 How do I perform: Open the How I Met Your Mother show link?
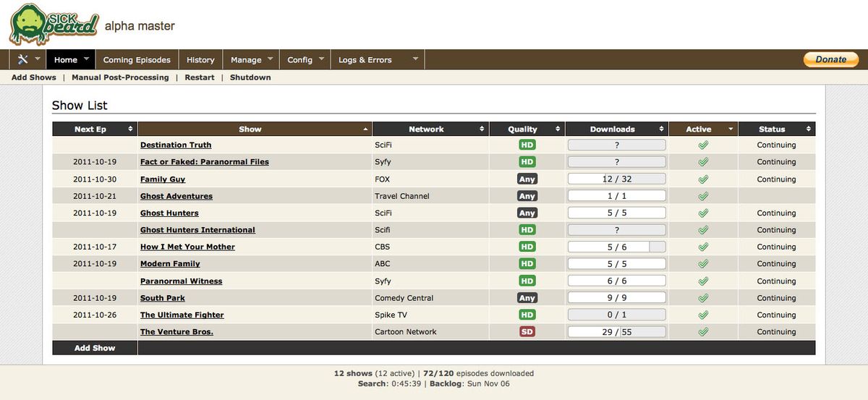tap(187, 247)
